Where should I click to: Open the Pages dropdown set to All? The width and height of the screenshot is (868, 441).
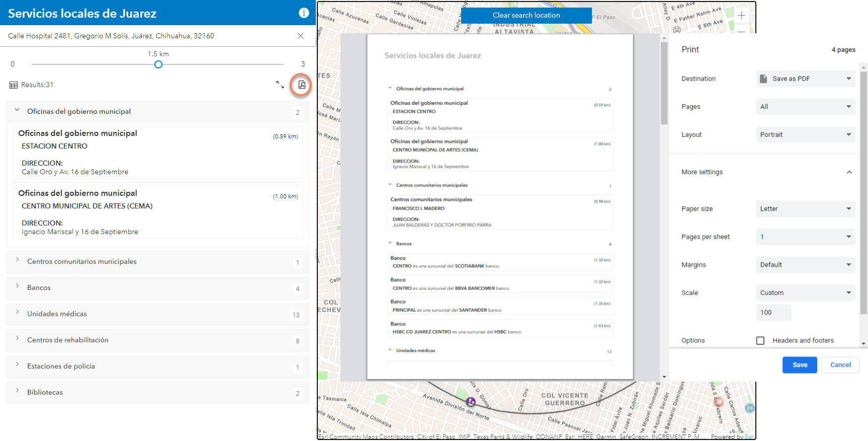click(x=805, y=107)
